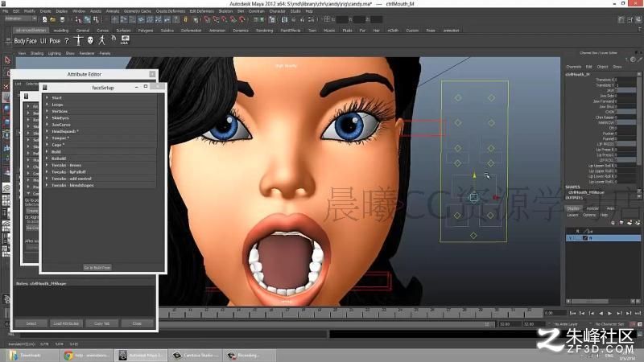Click play backward button on timeline
Image resolution: width=644 pixels, height=362 pixels.
tap(601, 313)
